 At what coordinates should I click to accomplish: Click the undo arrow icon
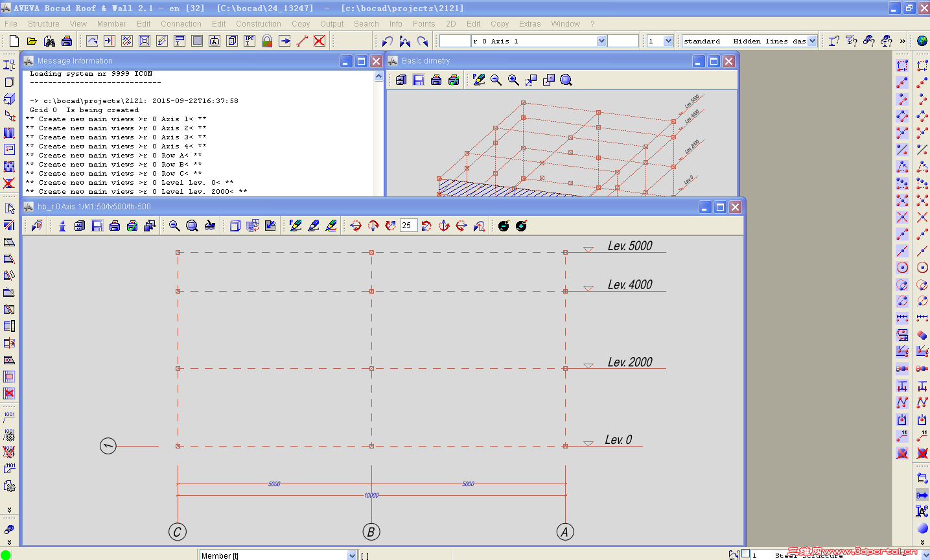[x=388, y=41]
